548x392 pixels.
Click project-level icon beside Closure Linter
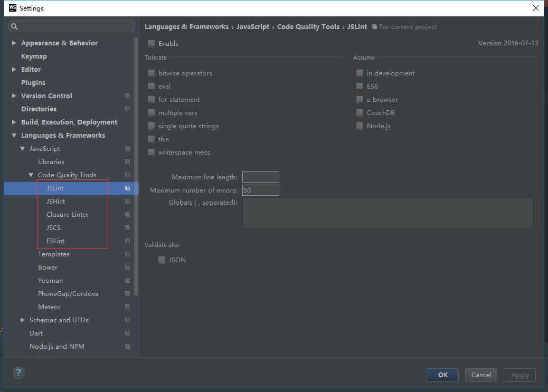[x=128, y=215]
